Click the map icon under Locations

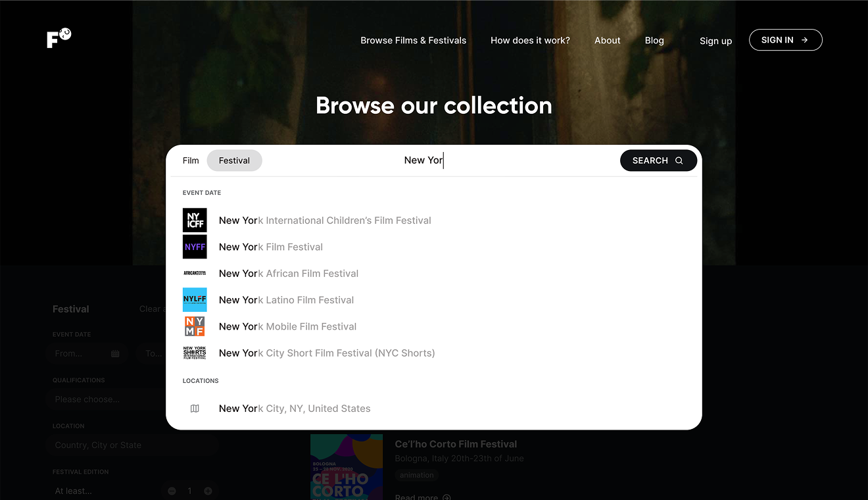pyautogui.click(x=195, y=409)
